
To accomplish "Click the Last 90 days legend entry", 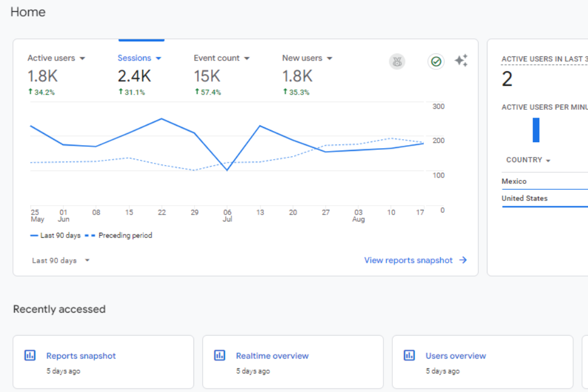I will point(55,235).
